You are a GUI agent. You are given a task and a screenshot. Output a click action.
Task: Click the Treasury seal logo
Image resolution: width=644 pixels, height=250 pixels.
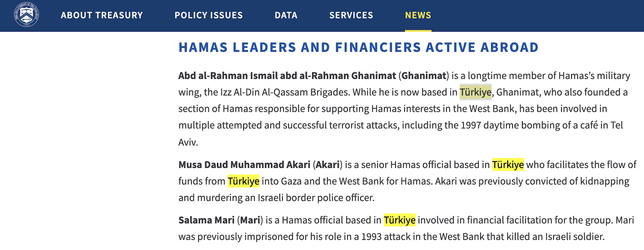click(x=26, y=15)
